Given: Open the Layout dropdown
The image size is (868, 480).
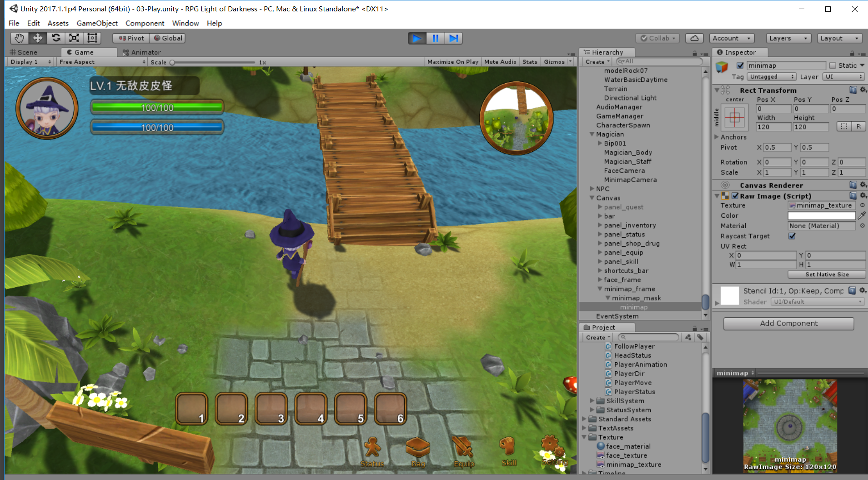Looking at the screenshot, I should pyautogui.click(x=840, y=38).
